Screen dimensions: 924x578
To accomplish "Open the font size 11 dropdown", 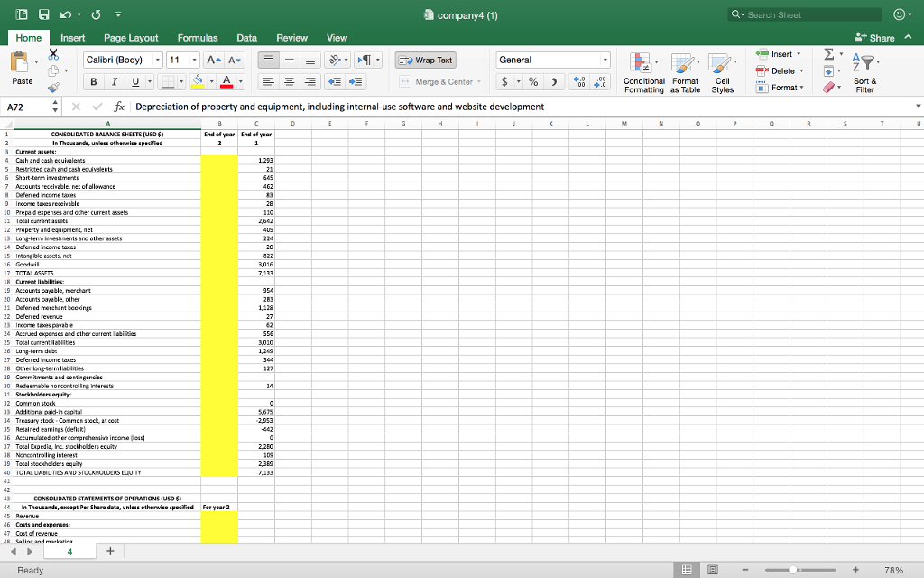I will click(x=195, y=61).
